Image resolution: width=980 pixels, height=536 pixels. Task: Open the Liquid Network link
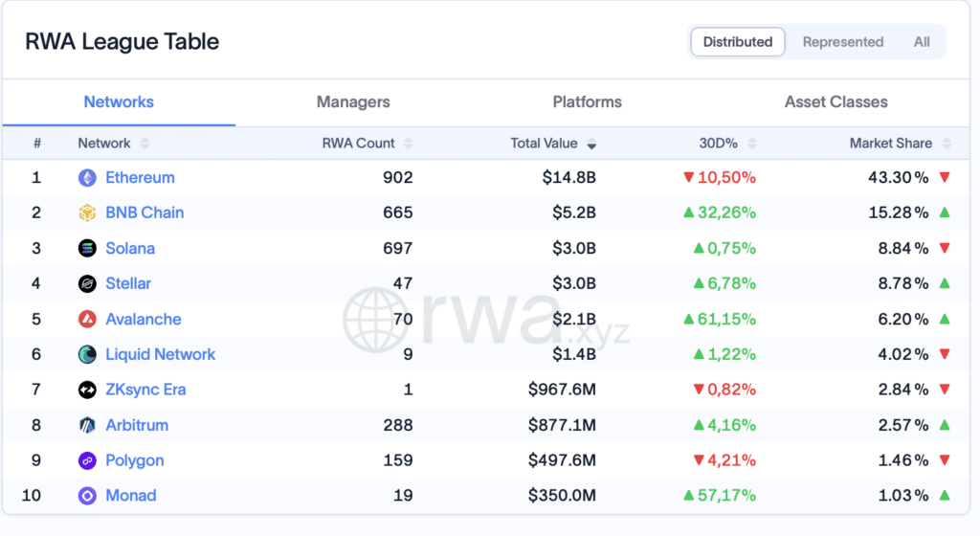coord(160,355)
